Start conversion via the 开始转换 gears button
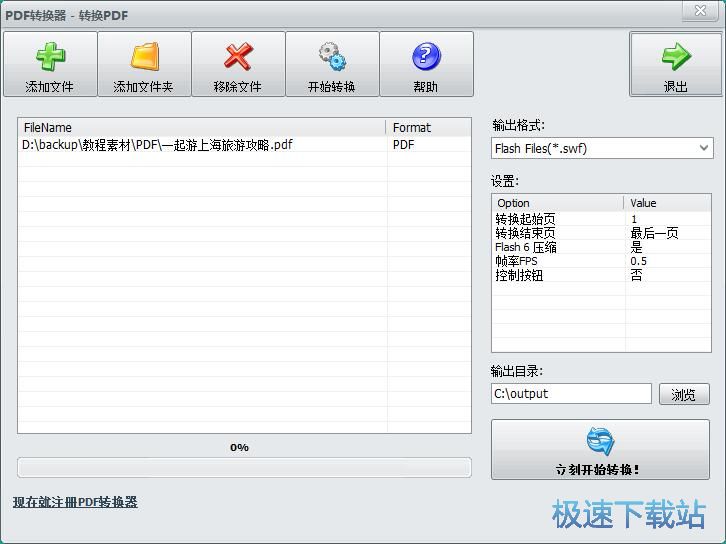The width and height of the screenshot is (726, 544). 332,64
